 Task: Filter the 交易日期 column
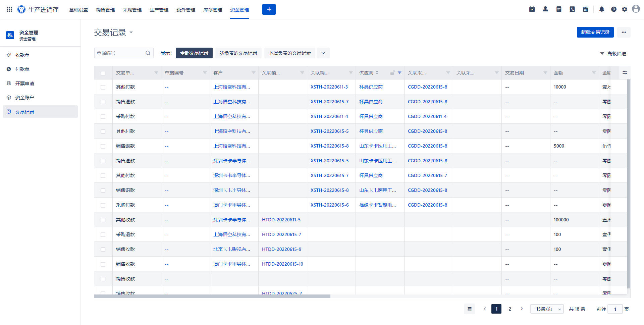[x=545, y=73]
